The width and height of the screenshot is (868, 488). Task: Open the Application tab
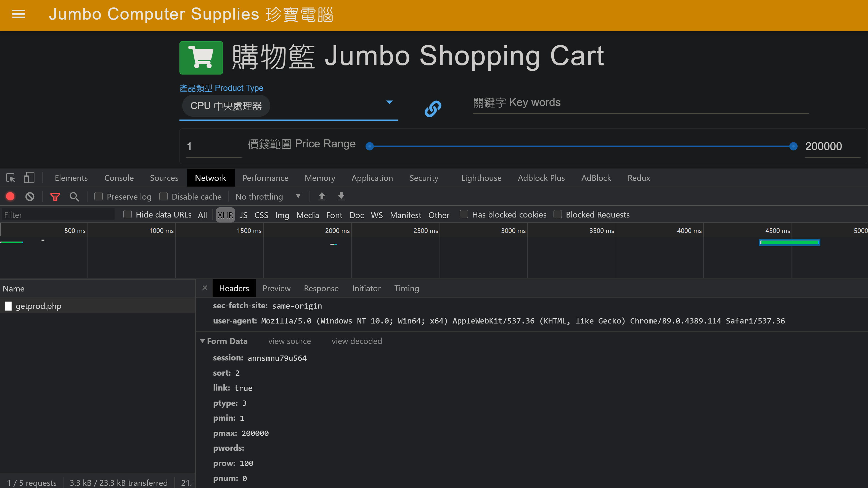(x=372, y=178)
